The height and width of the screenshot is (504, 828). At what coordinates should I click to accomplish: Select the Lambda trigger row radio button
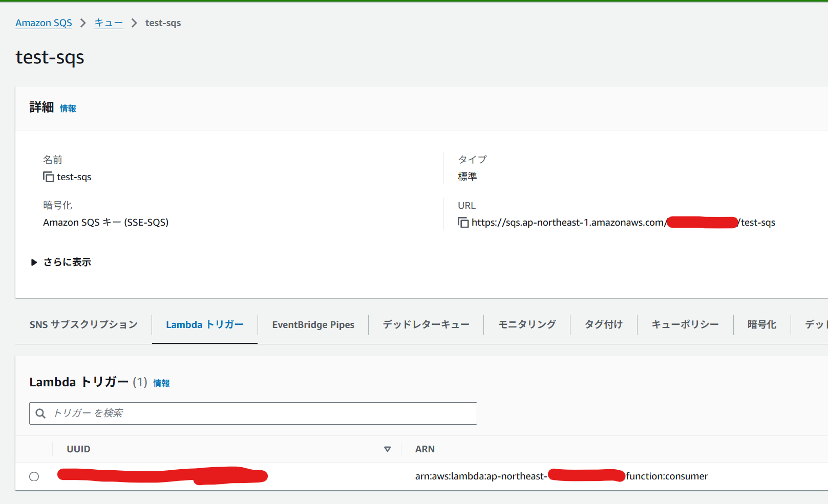(x=34, y=476)
